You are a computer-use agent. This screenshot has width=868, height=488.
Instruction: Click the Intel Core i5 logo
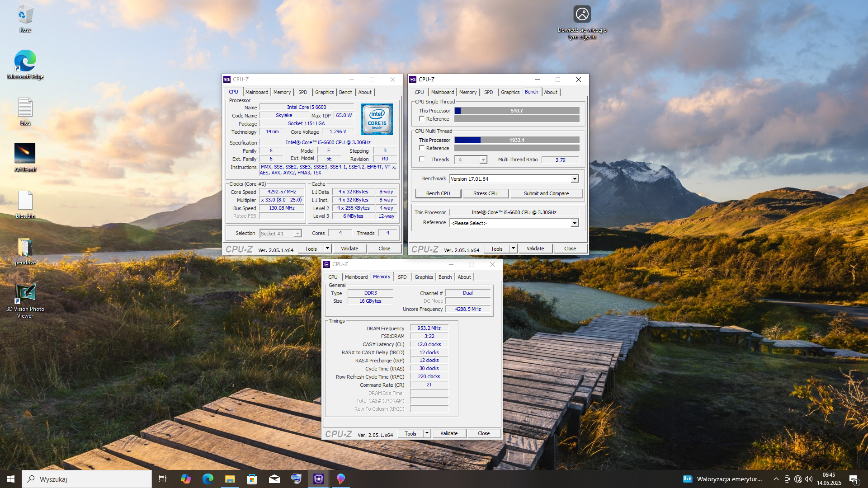377,119
